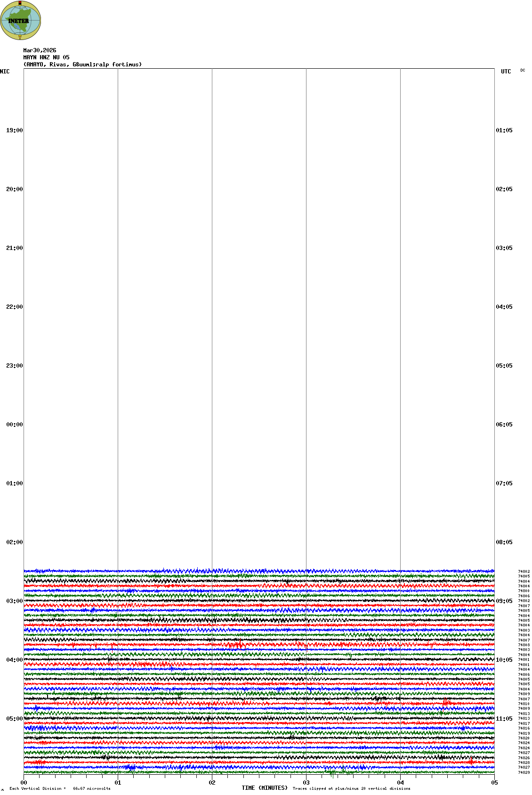The image size is (532, 795).
Task: Click the 04 minute axis tick label
Action: pyautogui.click(x=400, y=783)
